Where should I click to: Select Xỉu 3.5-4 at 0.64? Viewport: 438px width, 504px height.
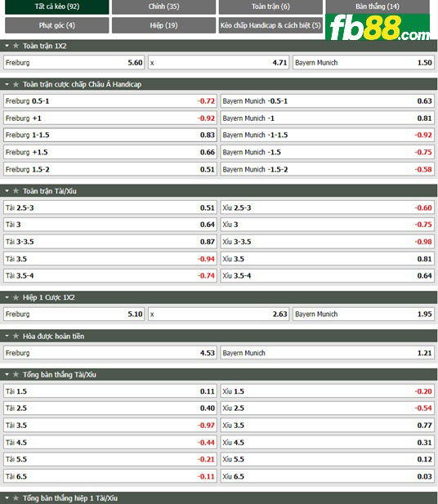click(x=328, y=276)
